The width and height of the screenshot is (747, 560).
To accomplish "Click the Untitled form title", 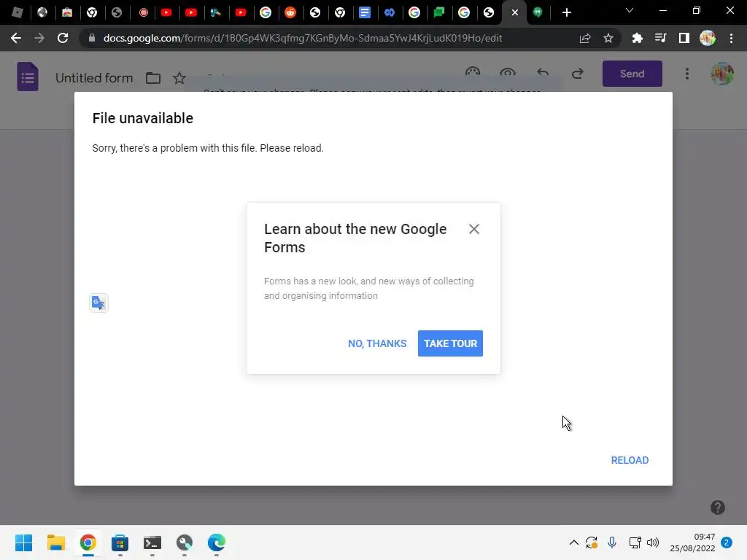I will pos(94,78).
